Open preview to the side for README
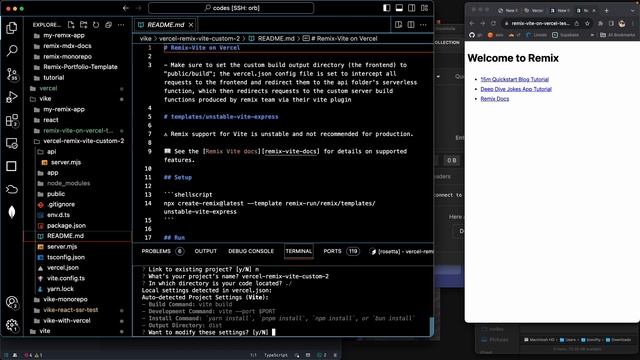Image resolution: width=640 pixels, height=360 pixels. [398, 25]
